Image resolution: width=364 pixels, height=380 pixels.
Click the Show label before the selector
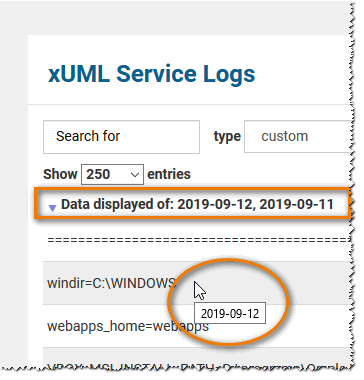[60, 174]
